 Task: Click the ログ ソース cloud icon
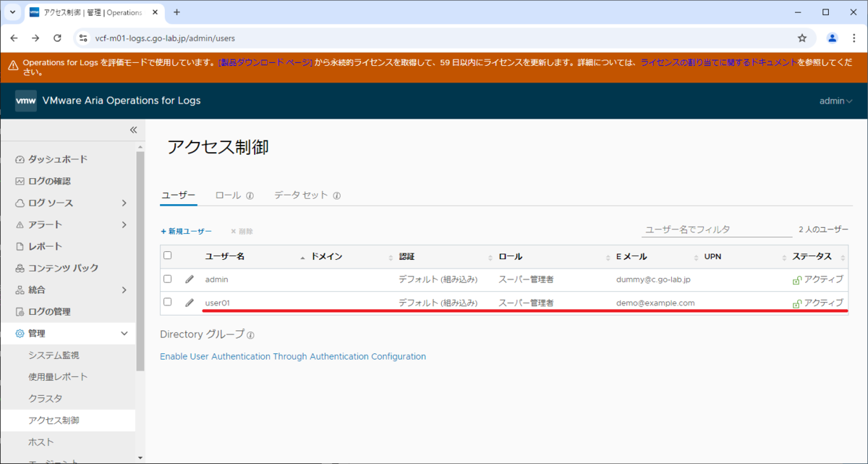(20, 203)
